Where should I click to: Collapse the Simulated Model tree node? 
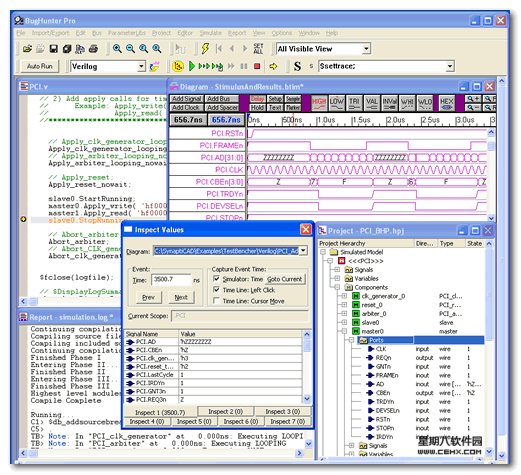coord(323,252)
